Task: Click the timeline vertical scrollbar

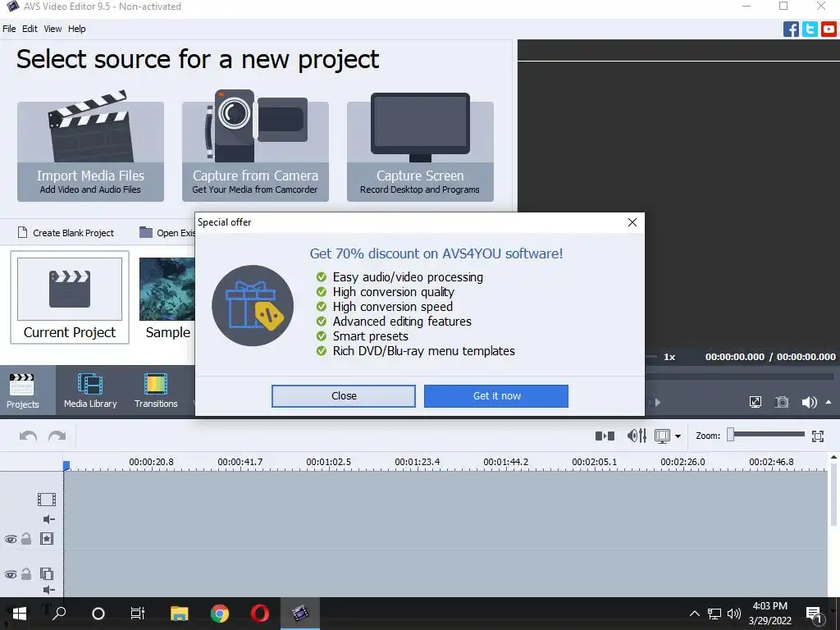Action: click(x=833, y=493)
